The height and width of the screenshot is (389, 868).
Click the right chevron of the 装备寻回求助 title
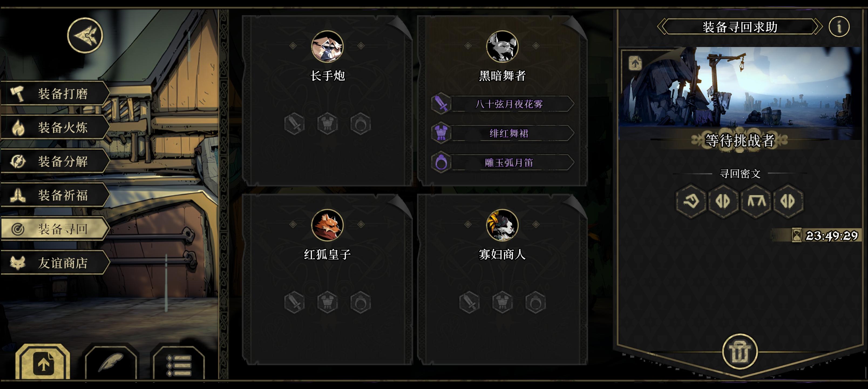pyautogui.click(x=818, y=26)
